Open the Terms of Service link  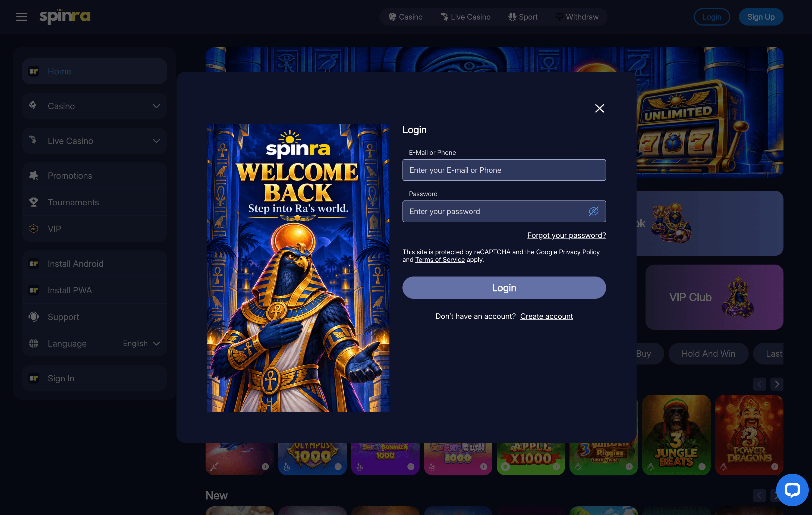coord(440,259)
